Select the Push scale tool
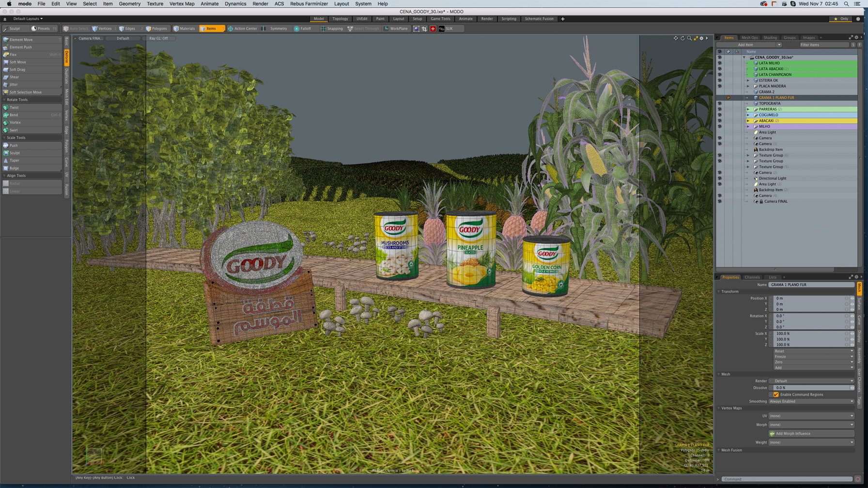868x488 pixels. (32, 145)
